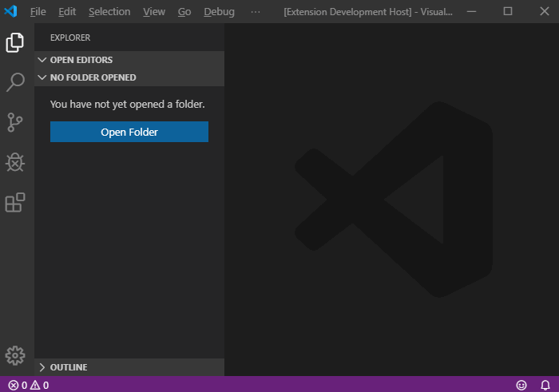Image resolution: width=559 pixels, height=392 pixels.
Task: Open the Search view icon
Action: pos(15,83)
